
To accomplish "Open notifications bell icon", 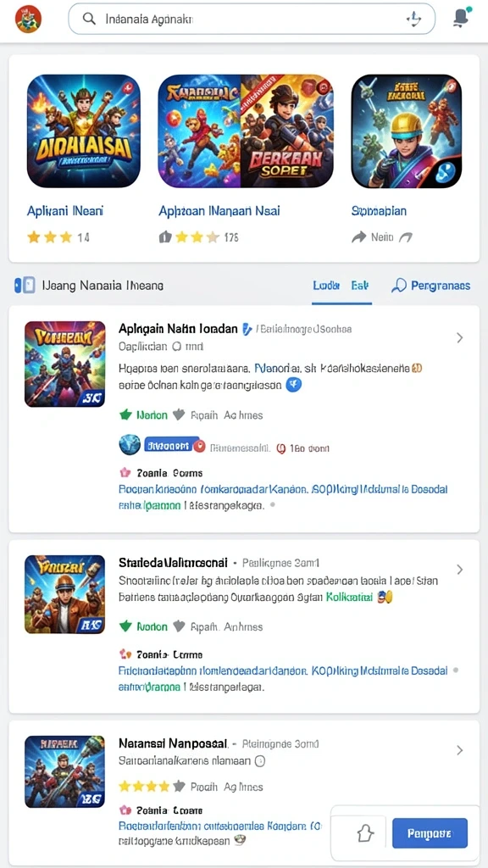I will (x=460, y=19).
